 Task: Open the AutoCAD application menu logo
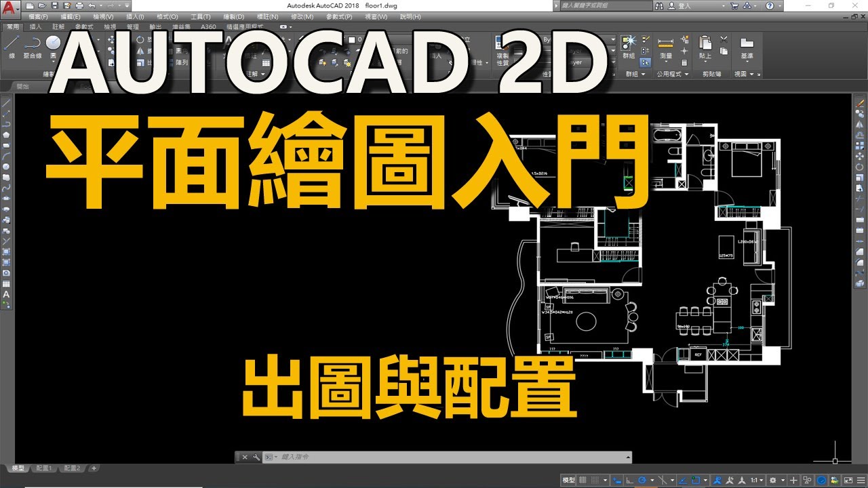click(9, 9)
